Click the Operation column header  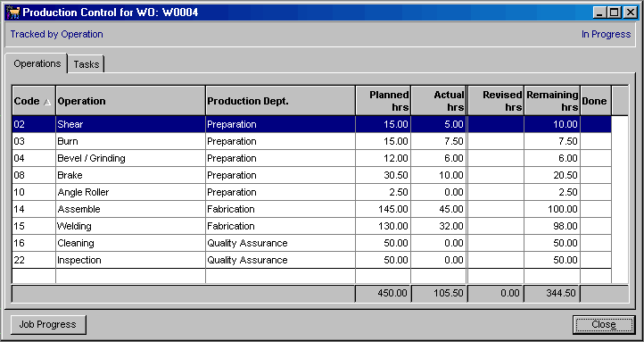coord(130,101)
